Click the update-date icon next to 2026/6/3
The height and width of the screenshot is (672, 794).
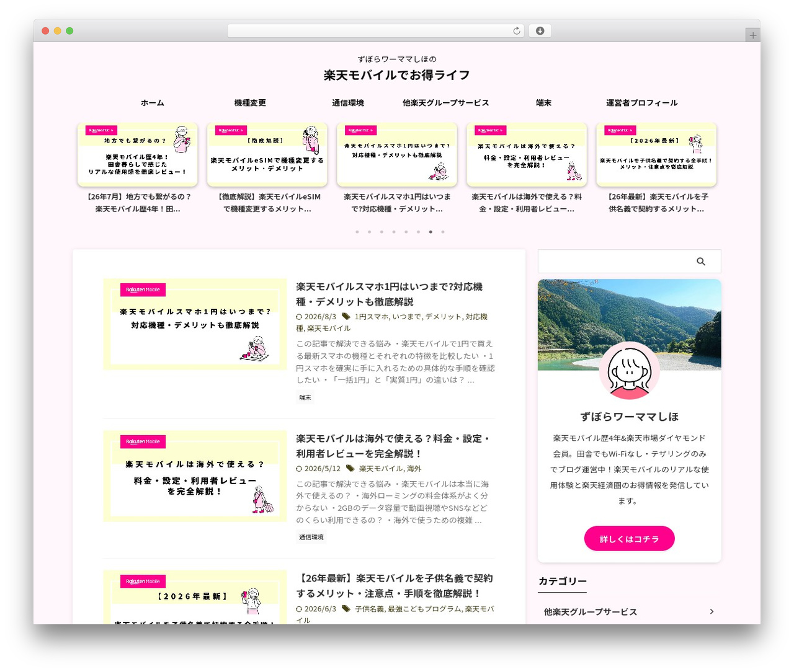(x=299, y=609)
